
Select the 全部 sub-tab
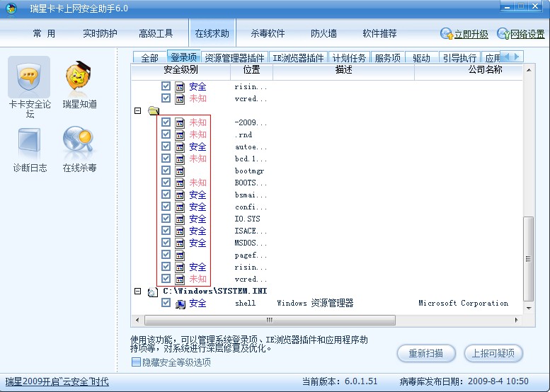[x=150, y=57]
